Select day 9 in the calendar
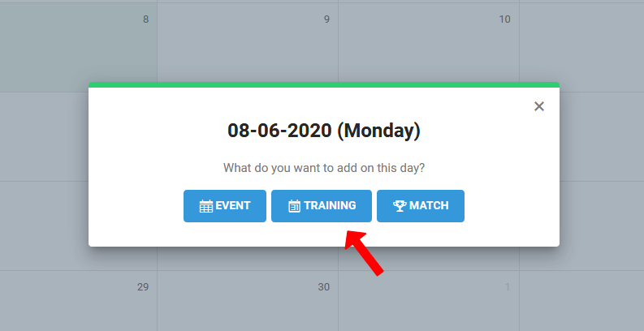 coord(248,45)
